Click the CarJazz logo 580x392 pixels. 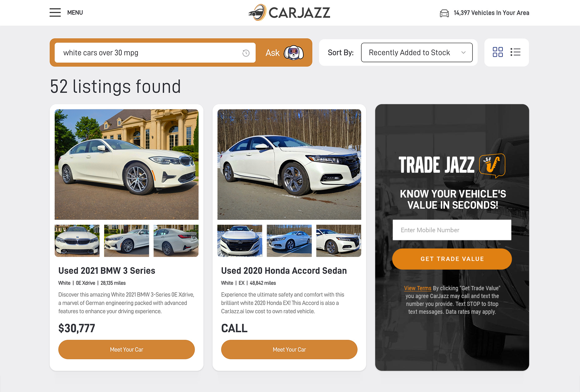[x=289, y=12]
